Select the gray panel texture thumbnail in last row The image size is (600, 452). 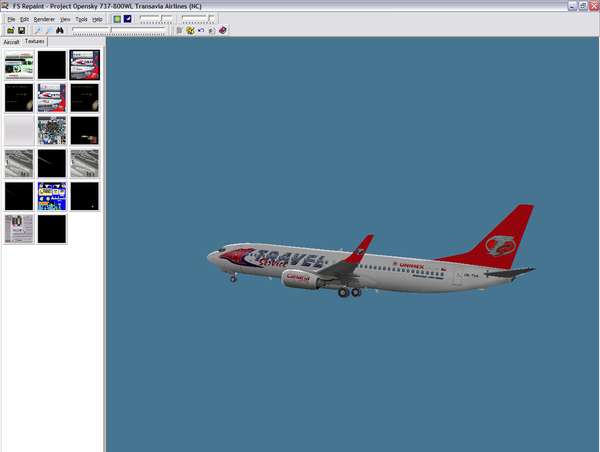(19, 229)
